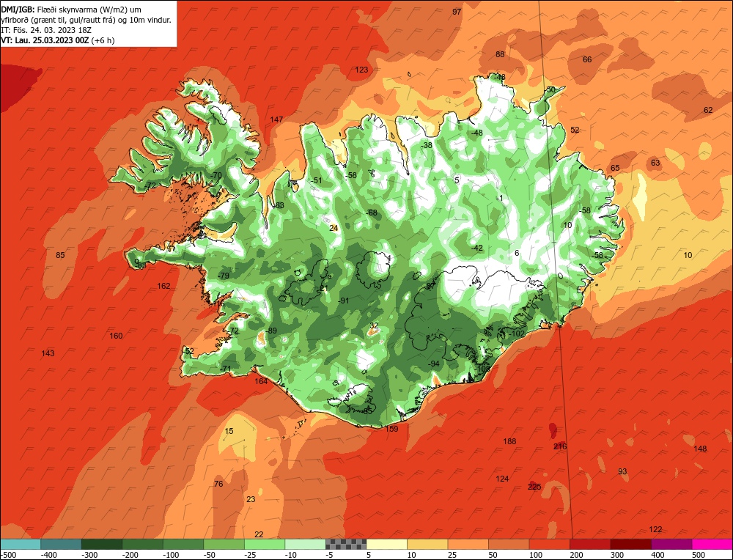Click the inland value -38
The height and width of the screenshot is (560, 733).
click(x=427, y=145)
